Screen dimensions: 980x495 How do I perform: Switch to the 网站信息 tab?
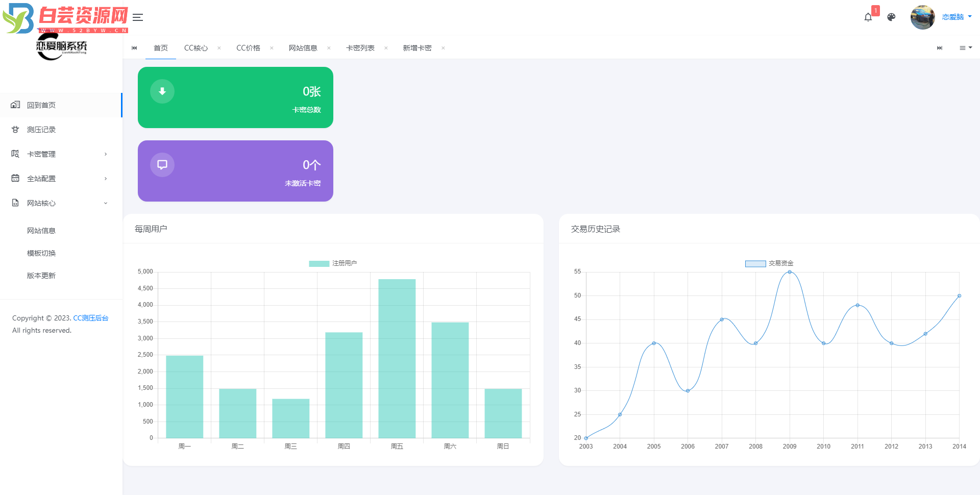pyautogui.click(x=303, y=48)
